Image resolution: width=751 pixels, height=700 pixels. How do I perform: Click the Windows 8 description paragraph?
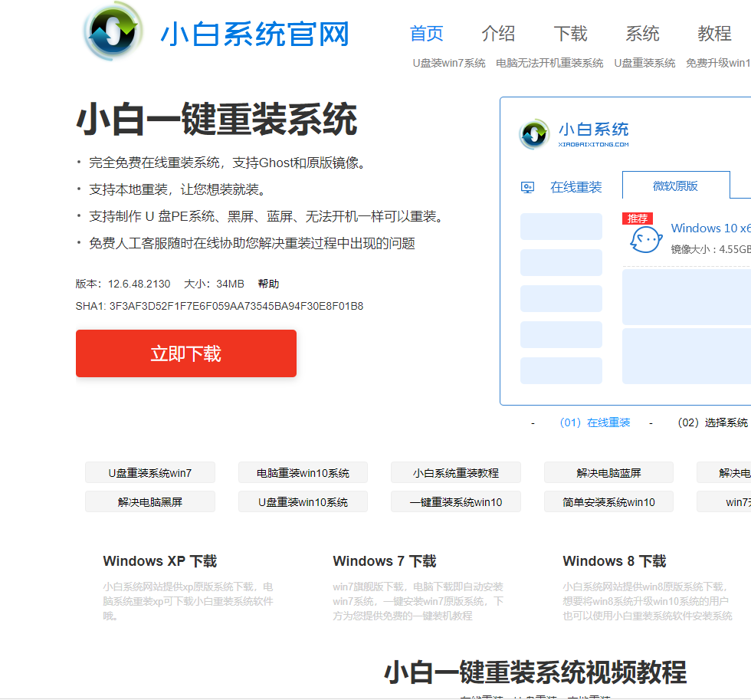[648, 601]
